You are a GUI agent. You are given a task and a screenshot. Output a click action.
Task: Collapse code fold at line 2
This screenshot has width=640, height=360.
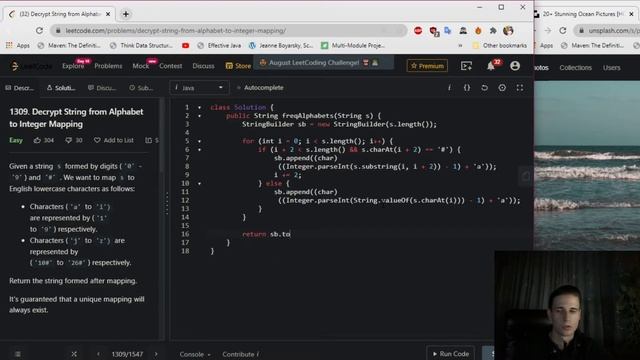click(x=200, y=116)
